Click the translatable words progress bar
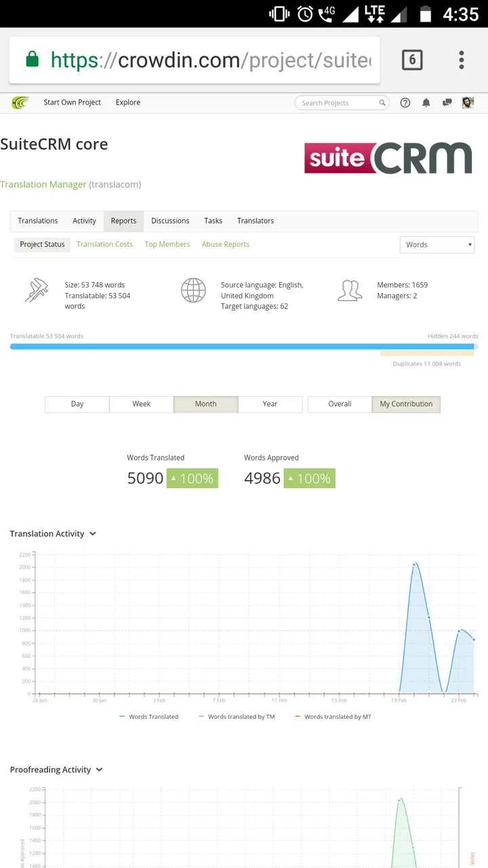This screenshot has width=488, height=868. click(242, 347)
